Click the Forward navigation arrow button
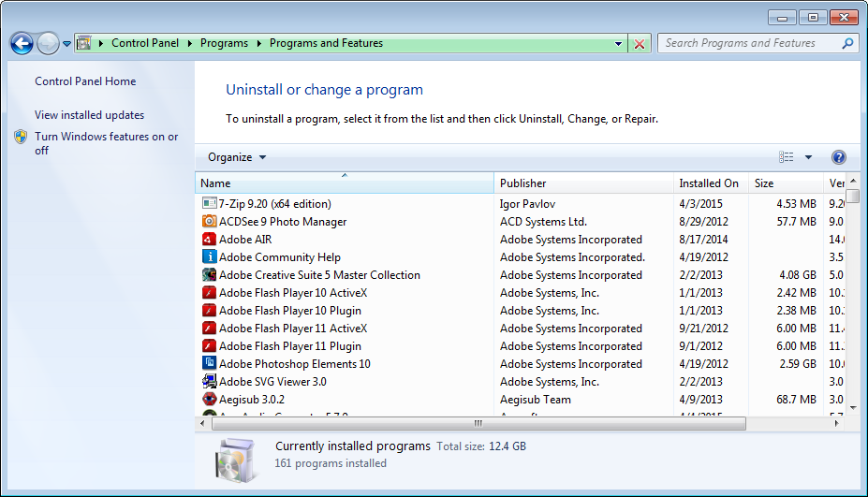The width and height of the screenshot is (868, 497). (x=48, y=43)
